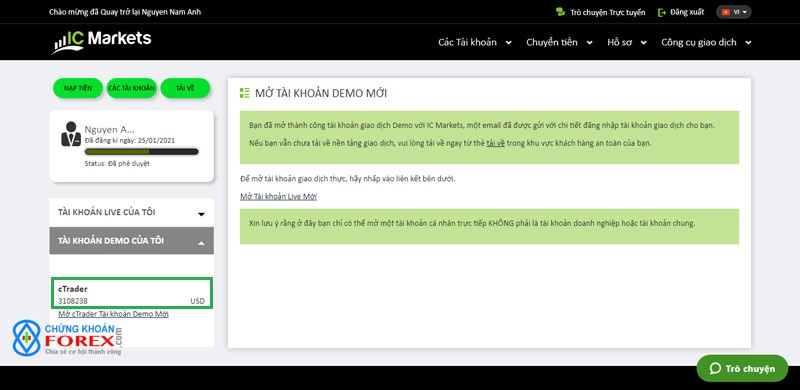
Task: Click the logout door icon
Action: 662,12
